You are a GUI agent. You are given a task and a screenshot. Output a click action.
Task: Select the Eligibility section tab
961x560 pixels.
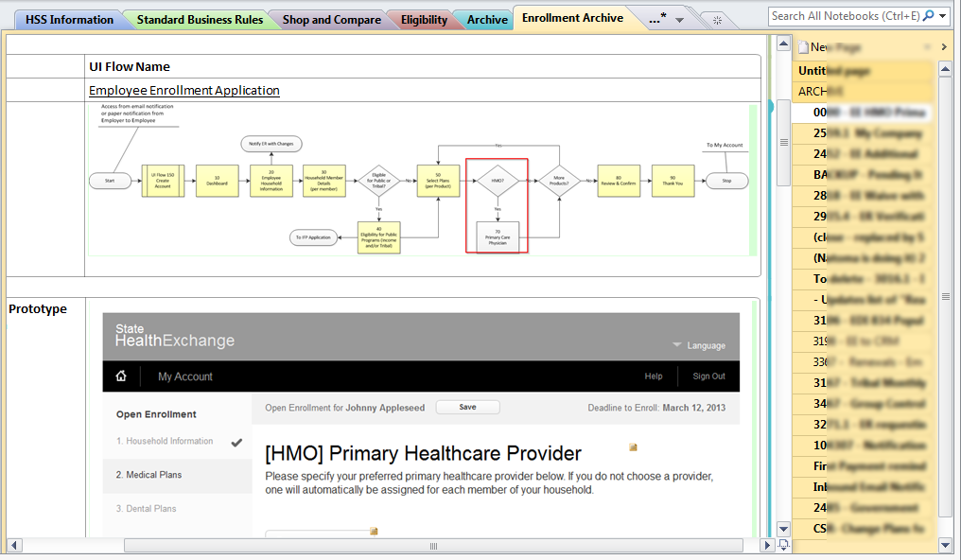point(424,20)
